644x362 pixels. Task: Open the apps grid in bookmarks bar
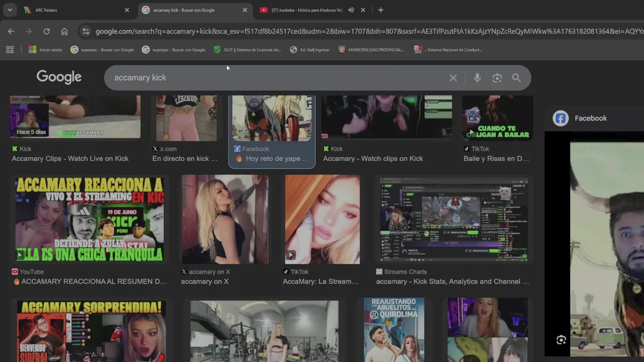10,49
